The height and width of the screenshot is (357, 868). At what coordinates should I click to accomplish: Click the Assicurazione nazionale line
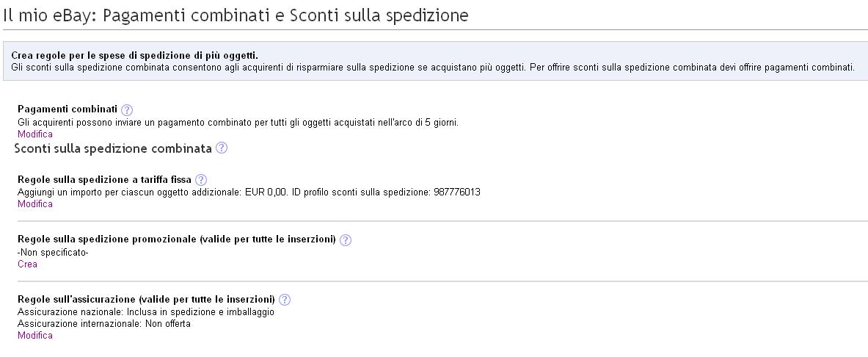[145, 312]
